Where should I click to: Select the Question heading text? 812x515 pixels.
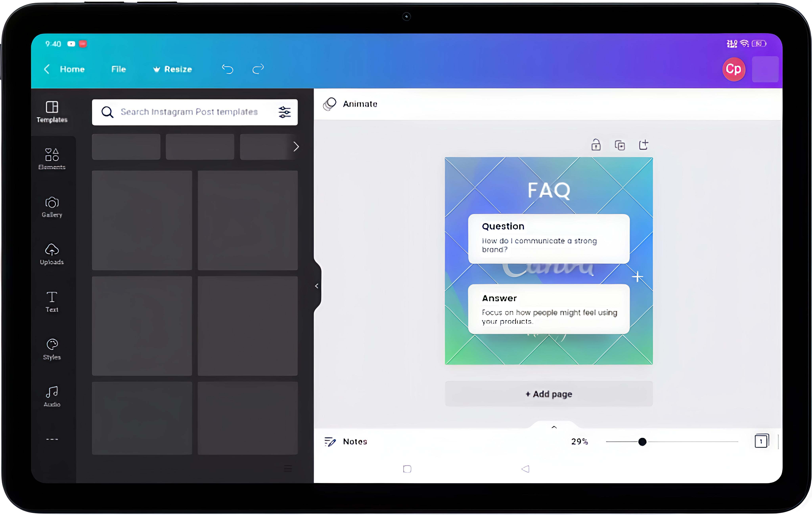503,226
